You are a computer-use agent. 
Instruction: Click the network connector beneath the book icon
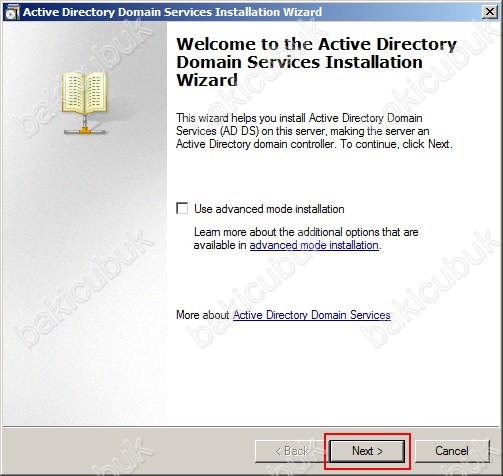pos(85,128)
